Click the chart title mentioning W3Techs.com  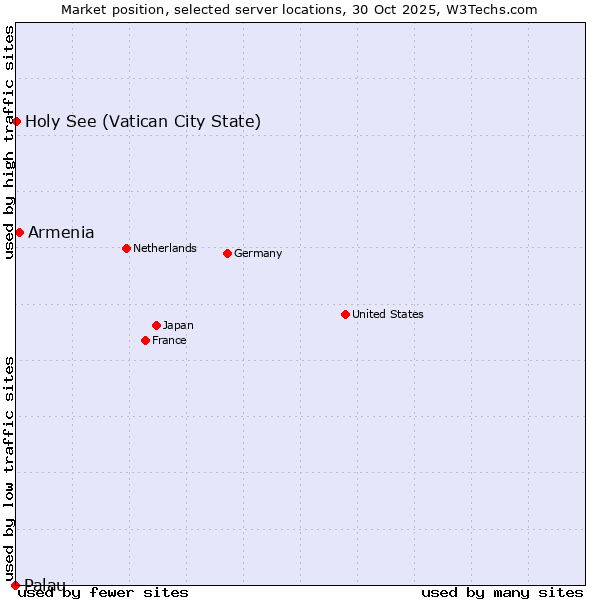coord(299,9)
